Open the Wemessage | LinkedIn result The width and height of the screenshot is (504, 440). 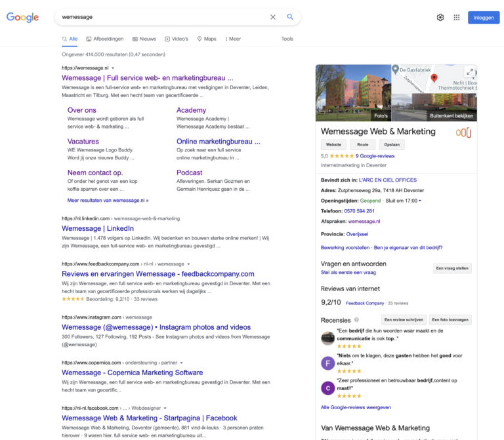(98, 228)
